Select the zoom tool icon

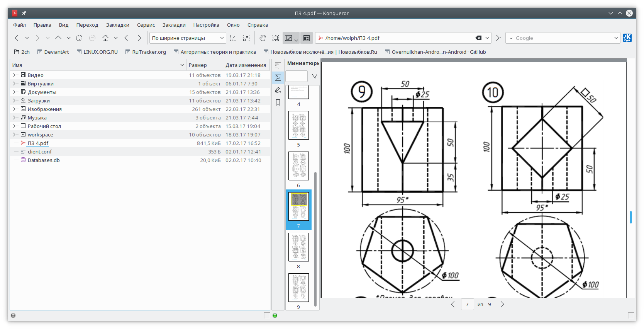276,38
